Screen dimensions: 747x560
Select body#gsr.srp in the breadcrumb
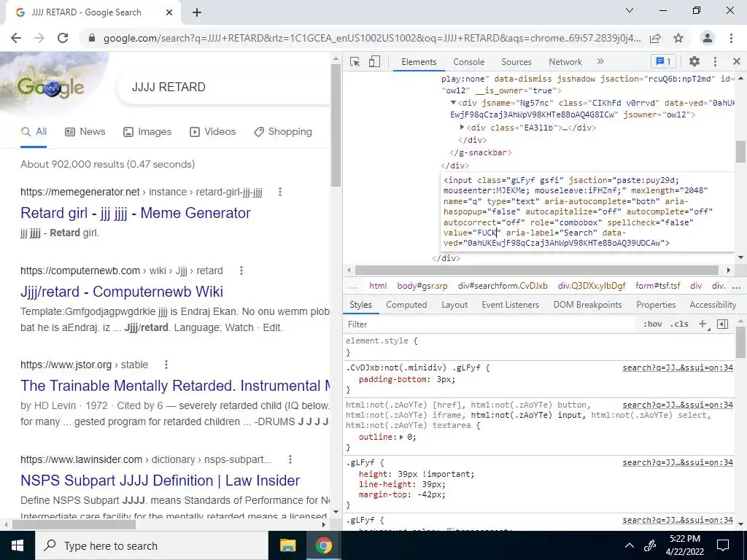click(422, 286)
